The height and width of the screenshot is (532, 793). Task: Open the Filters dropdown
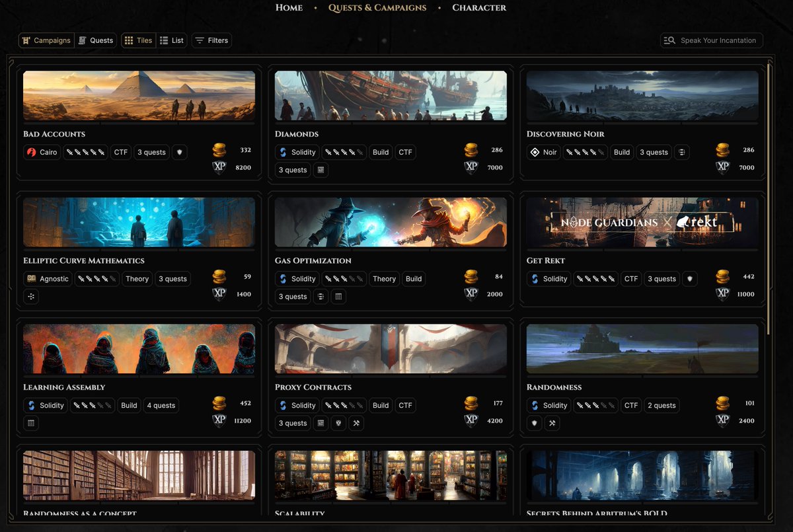tap(211, 40)
